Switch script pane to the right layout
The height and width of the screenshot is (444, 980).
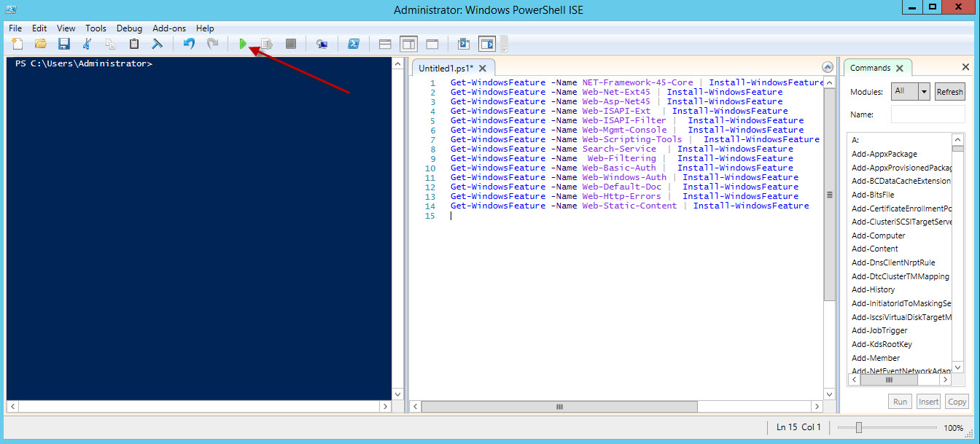pos(408,44)
